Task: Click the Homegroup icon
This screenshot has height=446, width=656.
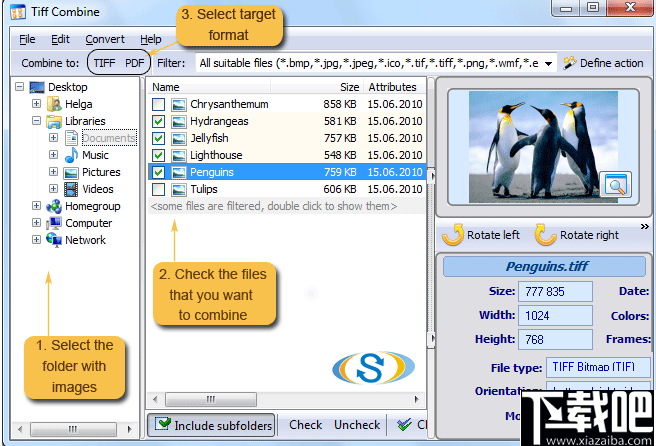Action: tap(54, 206)
